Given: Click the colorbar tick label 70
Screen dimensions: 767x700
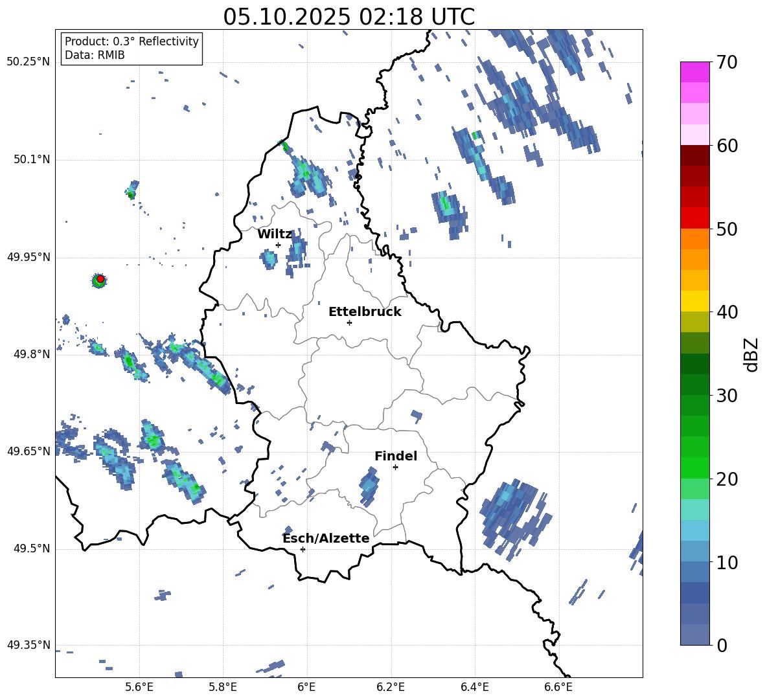Looking at the screenshot, I should point(727,63).
